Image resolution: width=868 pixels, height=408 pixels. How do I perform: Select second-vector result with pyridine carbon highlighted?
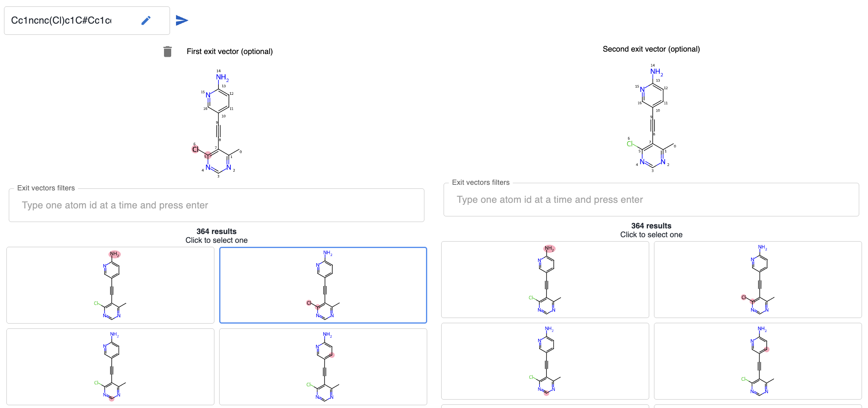click(758, 361)
